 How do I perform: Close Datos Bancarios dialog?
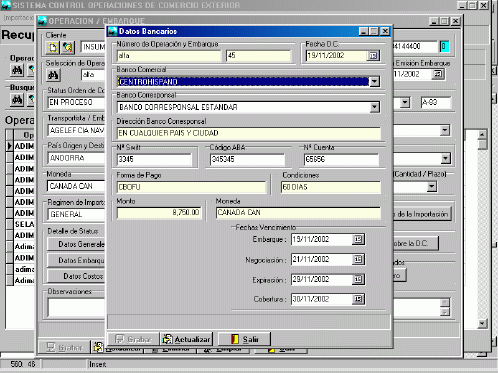tap(385, 31)
